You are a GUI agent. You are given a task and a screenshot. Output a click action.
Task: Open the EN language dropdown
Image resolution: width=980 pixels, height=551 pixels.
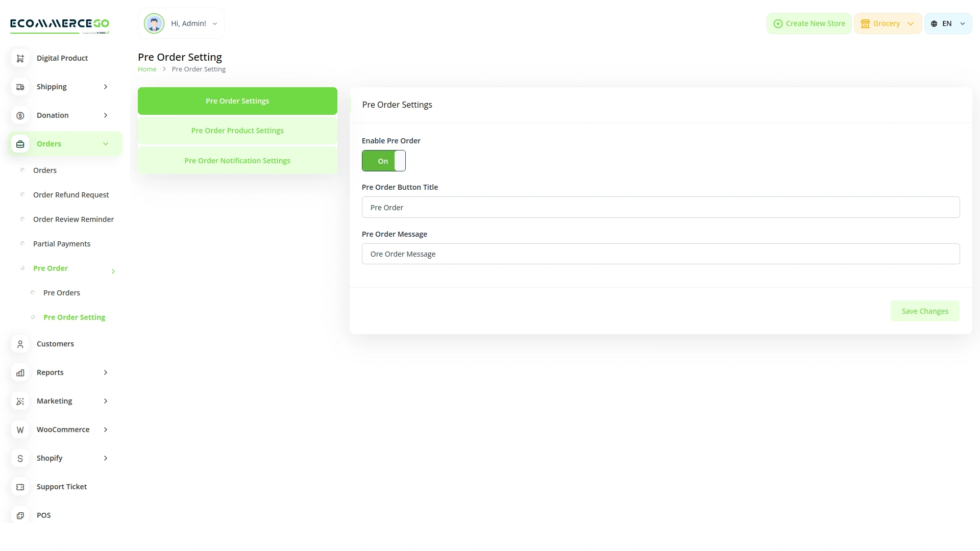click(947, 23)
